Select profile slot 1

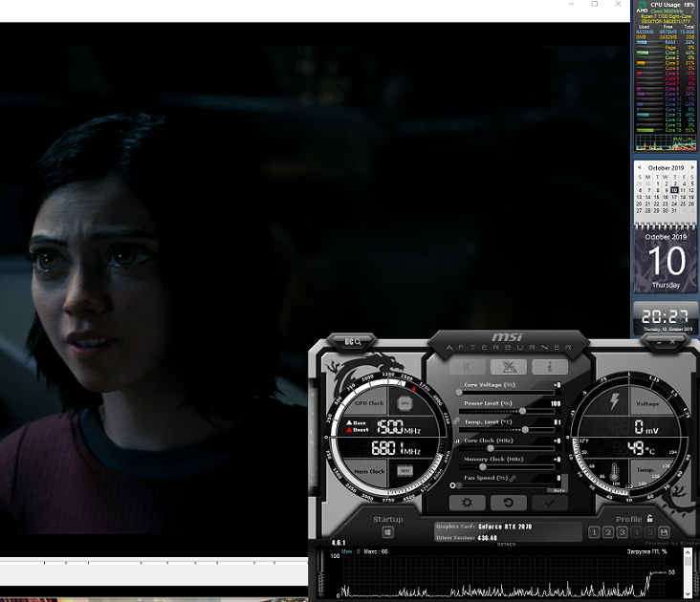click(594, 532)
